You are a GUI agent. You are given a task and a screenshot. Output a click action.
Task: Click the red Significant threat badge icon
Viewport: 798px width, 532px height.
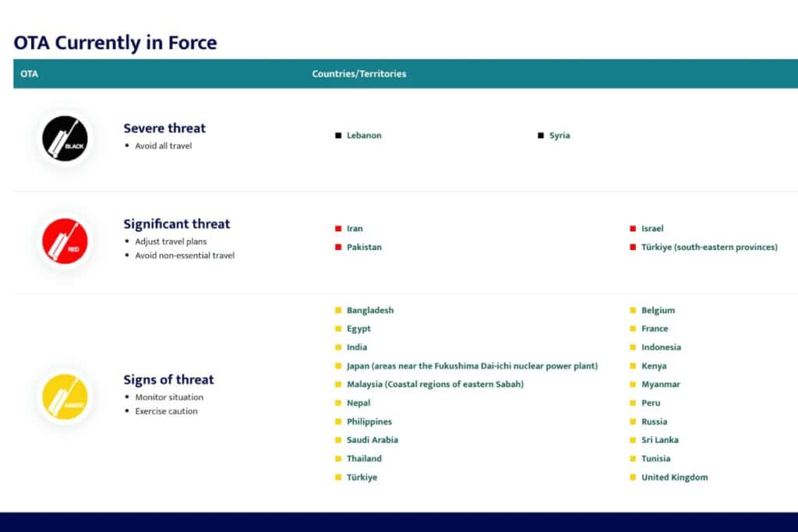pyautogui.click(x=65, y=241)
